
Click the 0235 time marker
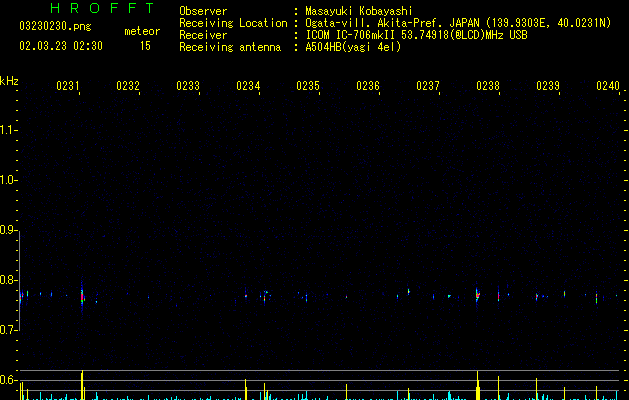pyautogui.click(x=308, y=86)
